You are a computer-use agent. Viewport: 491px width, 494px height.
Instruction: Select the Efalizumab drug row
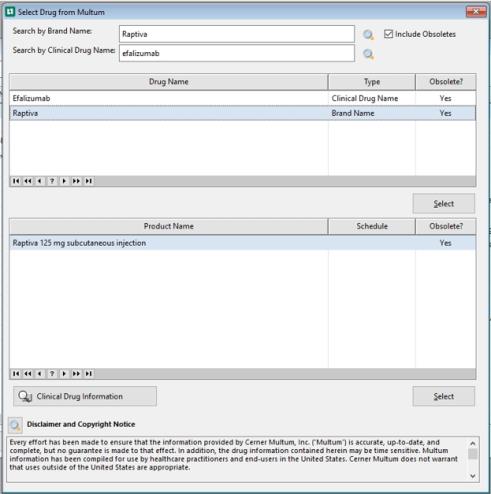coord(243,98)
